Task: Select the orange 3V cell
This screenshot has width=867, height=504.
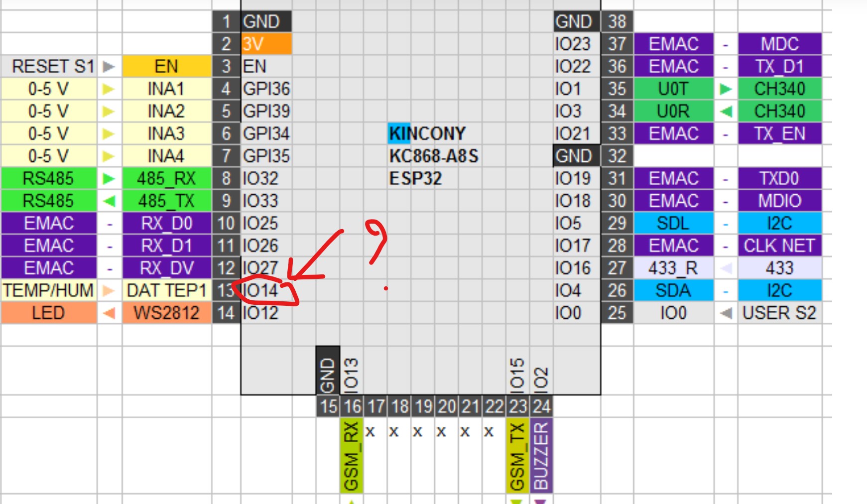Action: click(266, 44)
